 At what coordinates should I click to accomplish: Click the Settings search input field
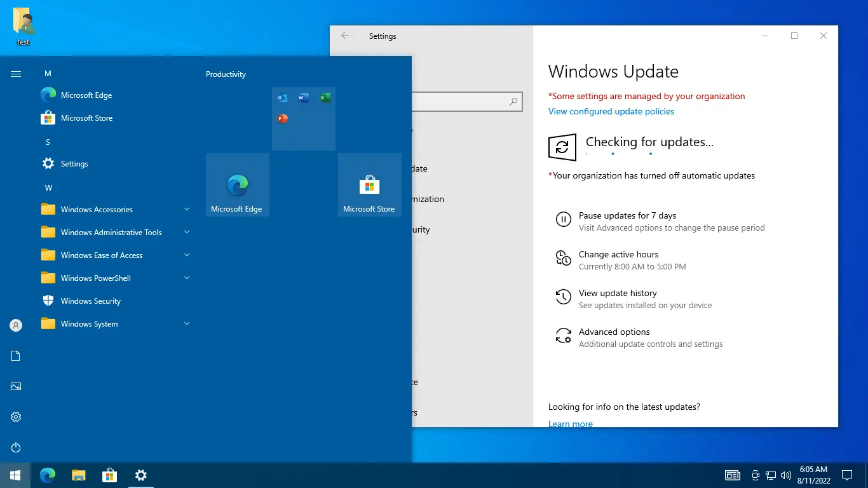point(467,102)
